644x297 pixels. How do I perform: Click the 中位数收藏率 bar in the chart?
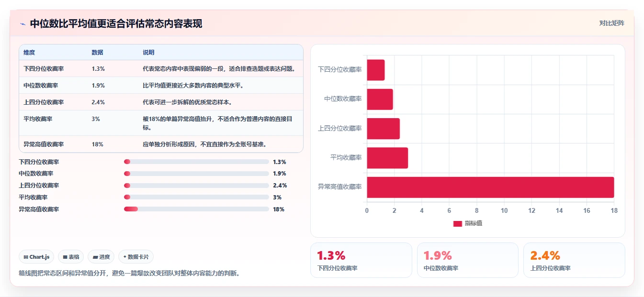[x=380, y=99]
